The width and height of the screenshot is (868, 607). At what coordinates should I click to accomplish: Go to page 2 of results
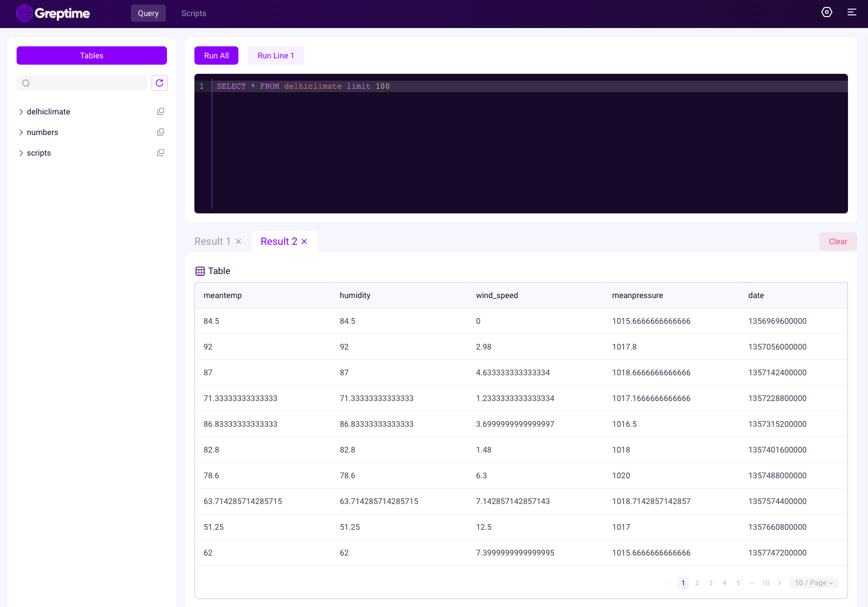pos(697,582)
